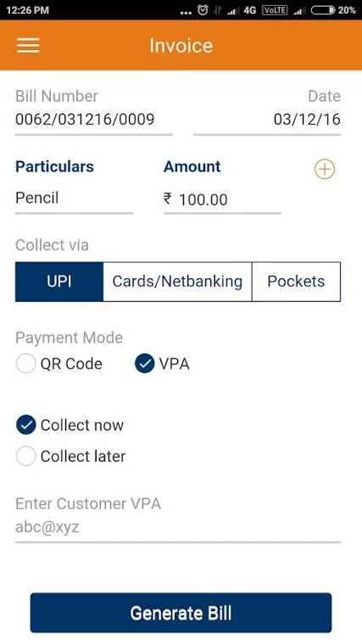Tap the battery indicator in status bar
Image resolution: width=362 pixels, height=644 pixels.
(333, 10)
